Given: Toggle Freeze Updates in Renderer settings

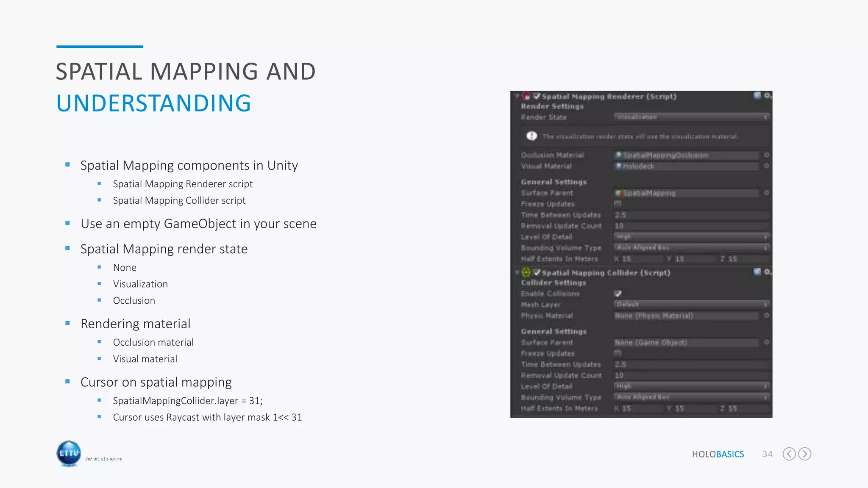Looking at the screenshot, I should point(618,204).
